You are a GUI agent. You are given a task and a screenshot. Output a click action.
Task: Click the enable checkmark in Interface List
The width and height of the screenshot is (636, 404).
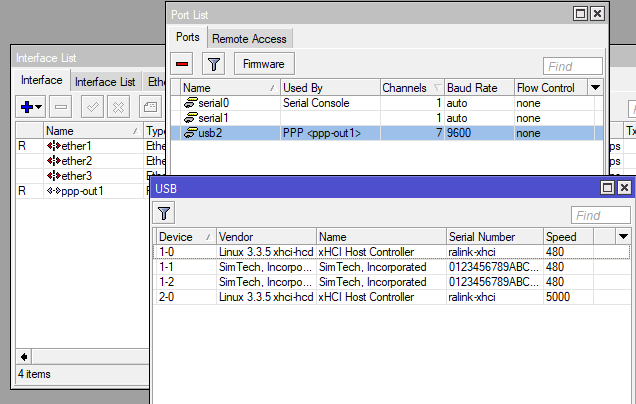tap(92, 107)
